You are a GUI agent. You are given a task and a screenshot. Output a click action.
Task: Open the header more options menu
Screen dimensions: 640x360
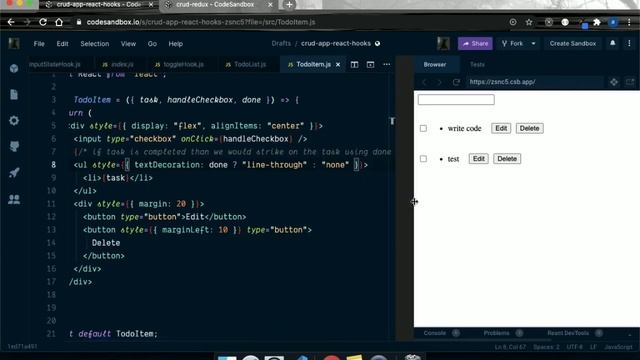point(629,43)
